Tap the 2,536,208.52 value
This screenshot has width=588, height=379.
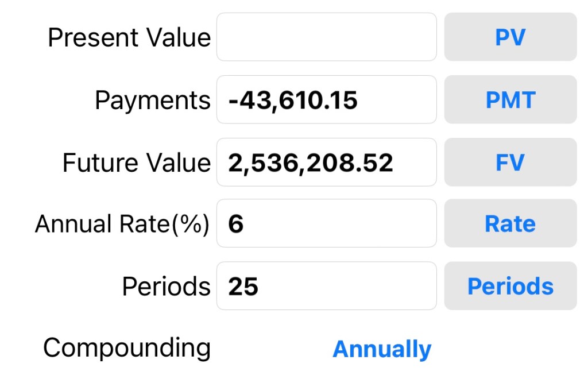(x=311, y=163)
